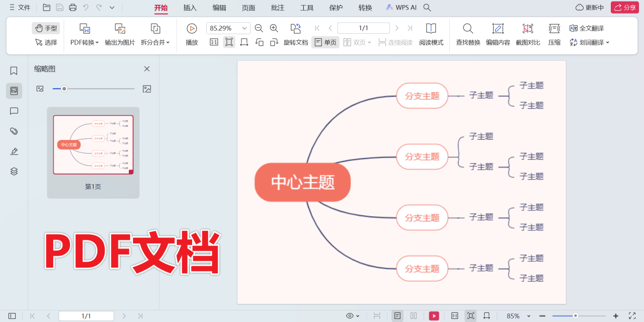
Task: Toggle the thumbnail panel in sidebar
Action: coord(14,91)
